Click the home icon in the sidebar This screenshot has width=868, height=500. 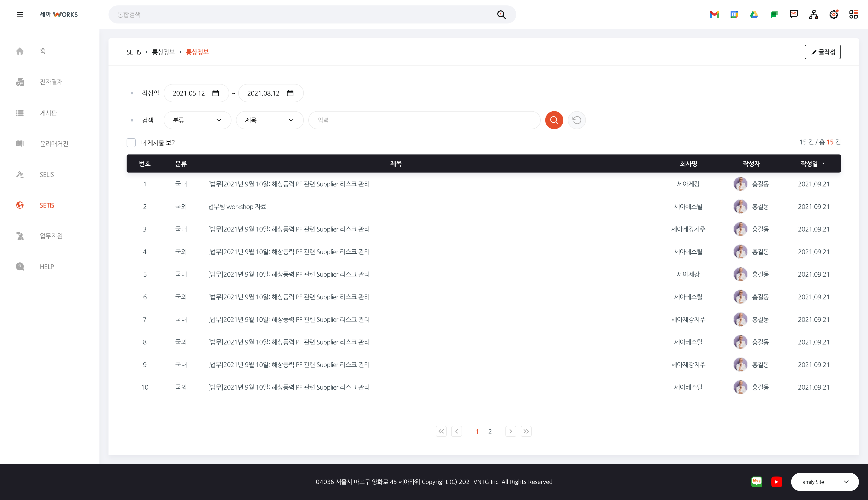[x=20, y=51]
